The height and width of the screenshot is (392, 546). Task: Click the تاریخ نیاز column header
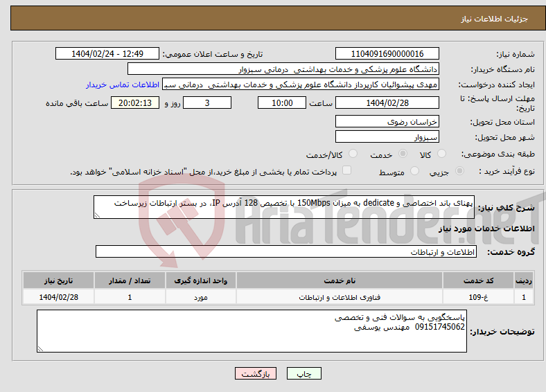tap(58, 280)
